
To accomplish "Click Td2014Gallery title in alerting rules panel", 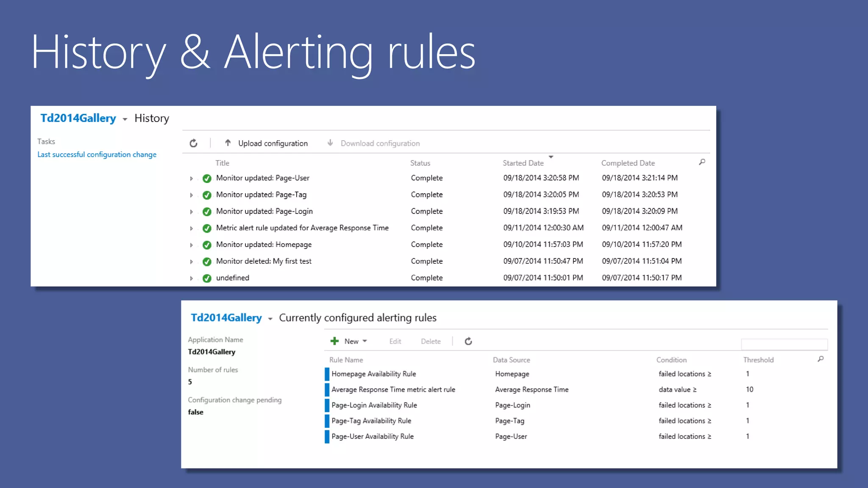I will pyautogui.click(x=226, y=318).
